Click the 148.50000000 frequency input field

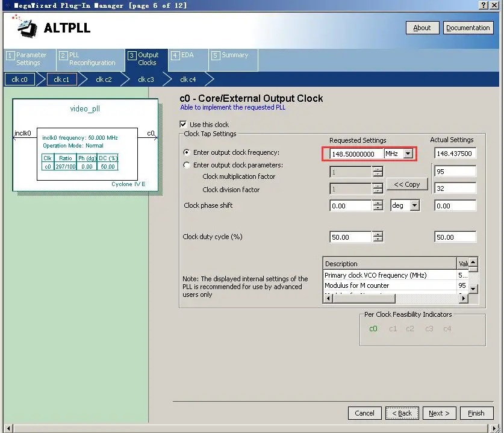[x=356, y=154]
